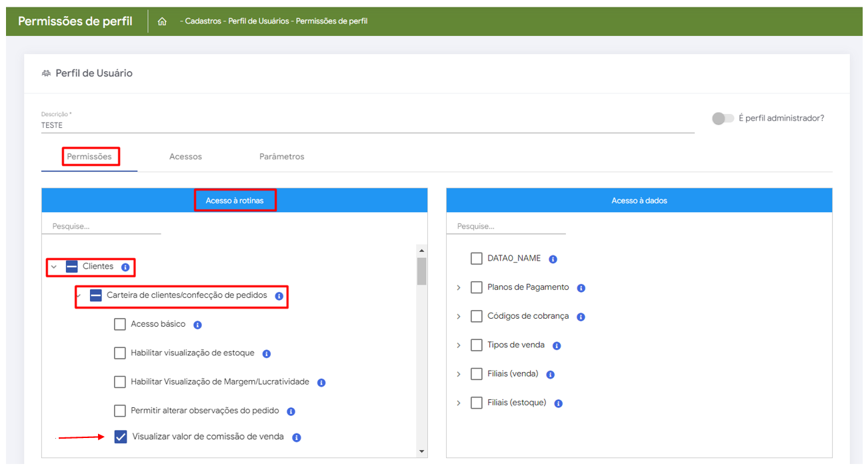Click the Acesso à rotinas search field
The height and width of the screenshot is (474, 868).
[101, 226]
